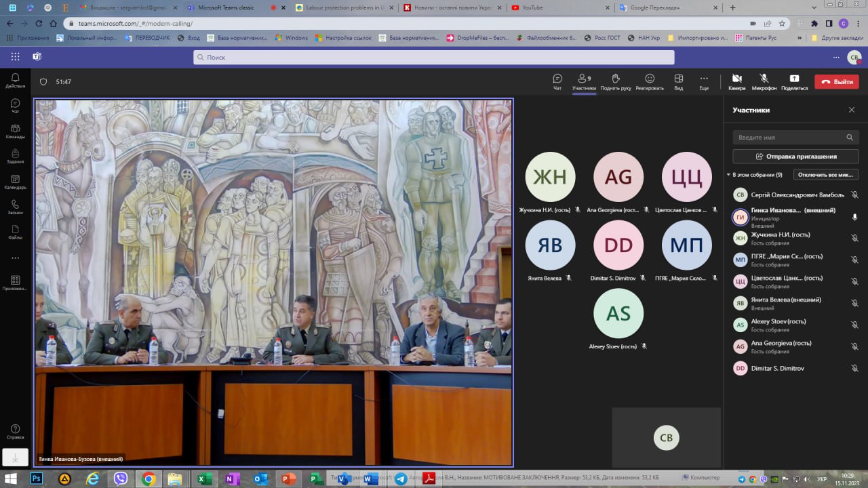Click the DD avatar tile of Dimitar S. Dimitrov
Image resolution: width=868 pixels, height=488 pixels.
coord(618,245)
